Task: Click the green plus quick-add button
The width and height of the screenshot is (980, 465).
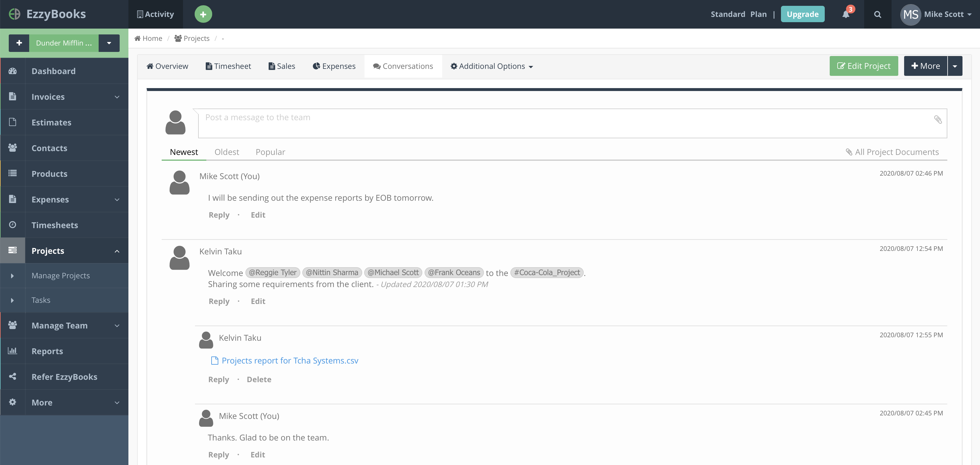Action: click(x=203, y=15)
